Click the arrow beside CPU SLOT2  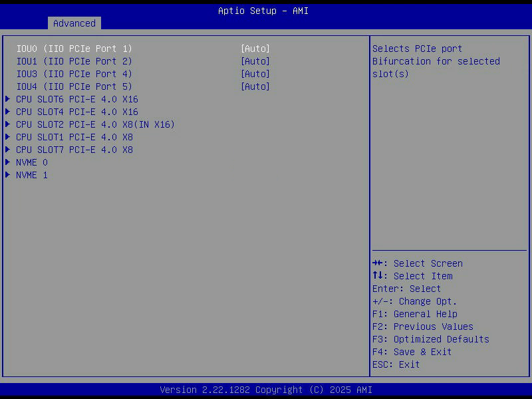point(7,124)
